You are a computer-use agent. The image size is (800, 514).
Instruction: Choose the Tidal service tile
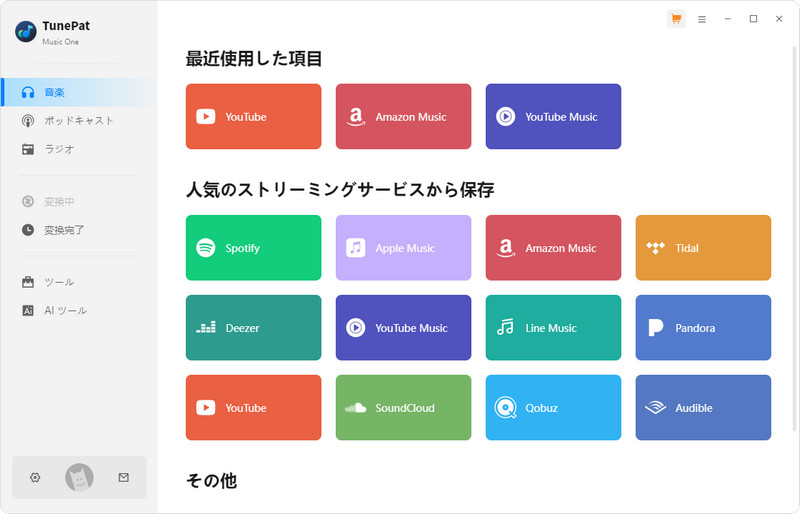point(704,248)
